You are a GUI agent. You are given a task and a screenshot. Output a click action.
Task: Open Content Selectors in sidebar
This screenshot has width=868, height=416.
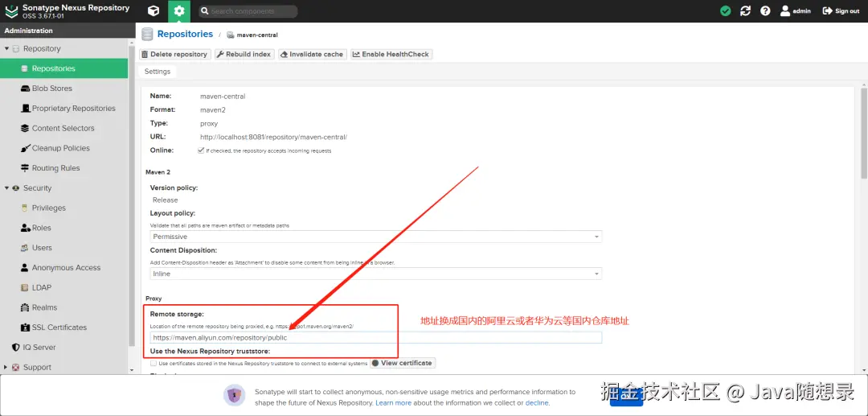tap(64, 129)
